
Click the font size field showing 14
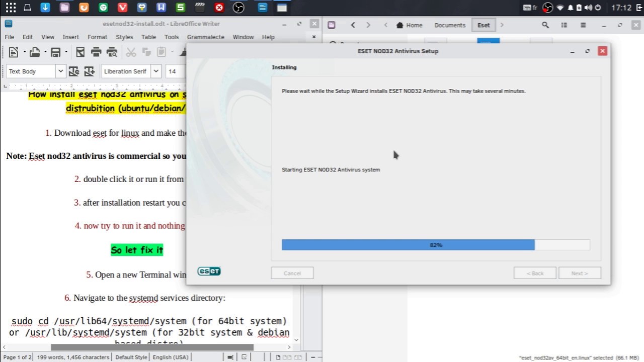(175, 71)
